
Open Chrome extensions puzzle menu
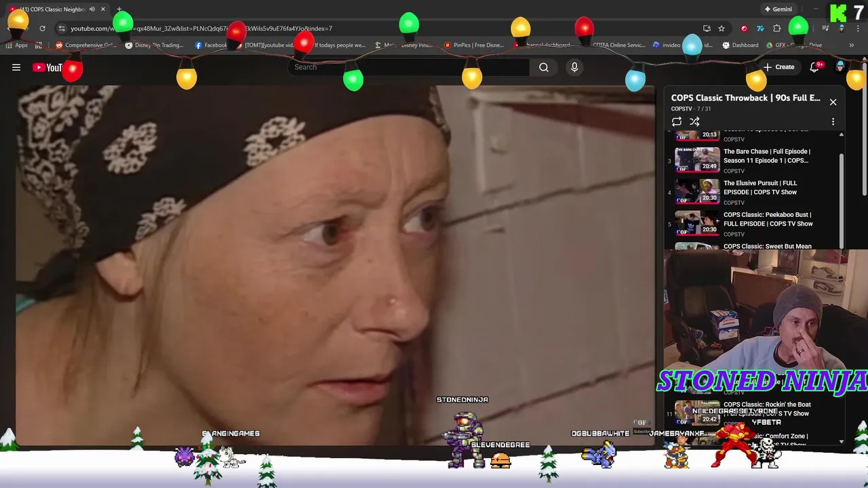[777, 28]
